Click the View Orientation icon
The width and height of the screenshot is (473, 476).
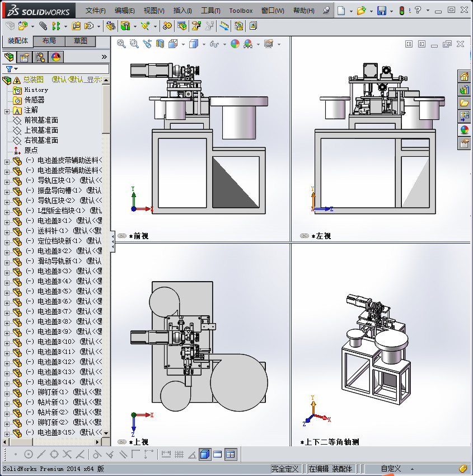pos(173,44)
